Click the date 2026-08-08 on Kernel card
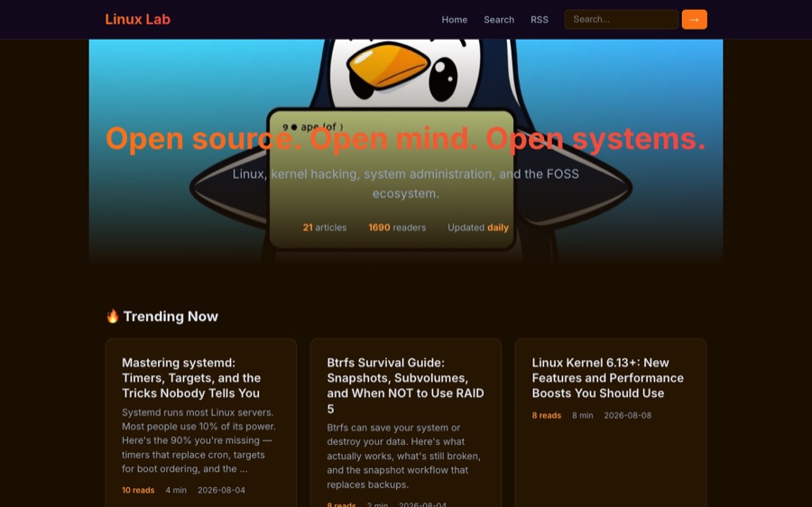Viewport: 812px width, 507px height. pyautogui.click(x=628, y=415)
